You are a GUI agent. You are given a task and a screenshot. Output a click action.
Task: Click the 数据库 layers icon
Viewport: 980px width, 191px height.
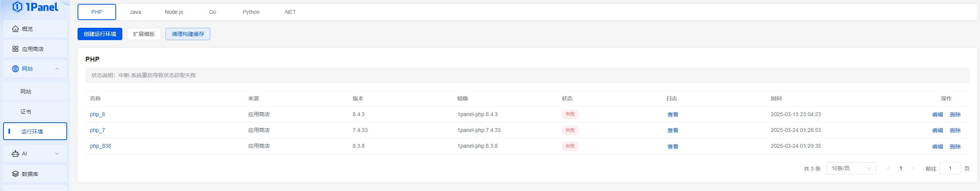[15, 174]
